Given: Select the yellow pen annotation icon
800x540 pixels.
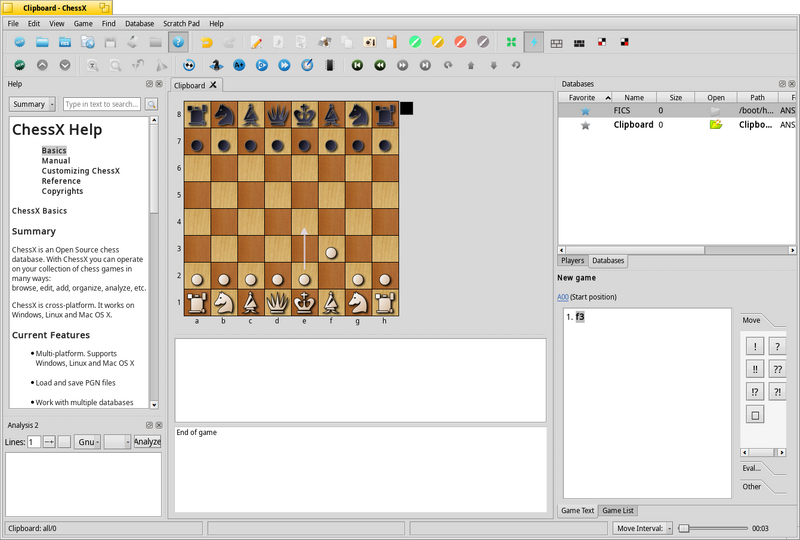Looking at the screenshot, I should point(438,42).
